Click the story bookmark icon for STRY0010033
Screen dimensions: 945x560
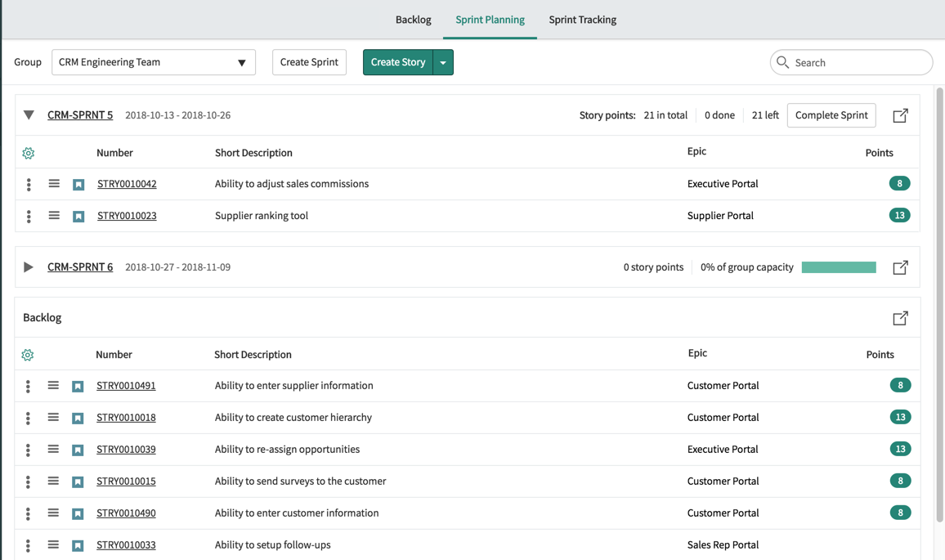[x=78, y=546]
